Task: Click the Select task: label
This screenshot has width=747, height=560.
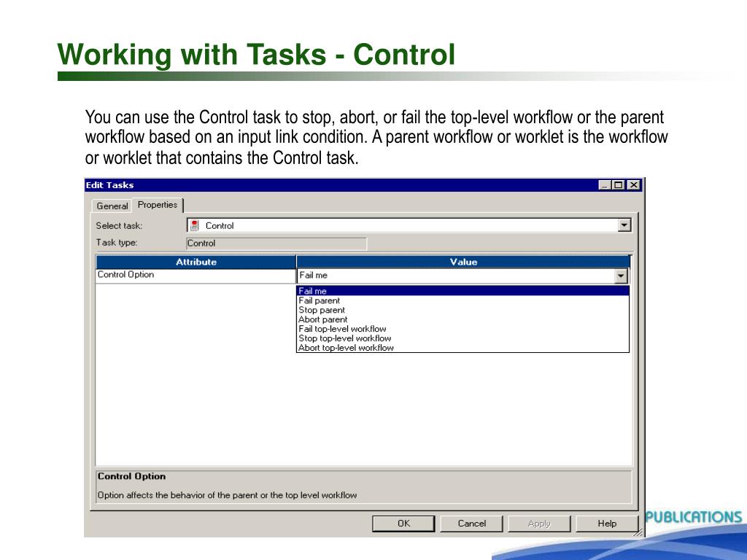Action: 119,226
